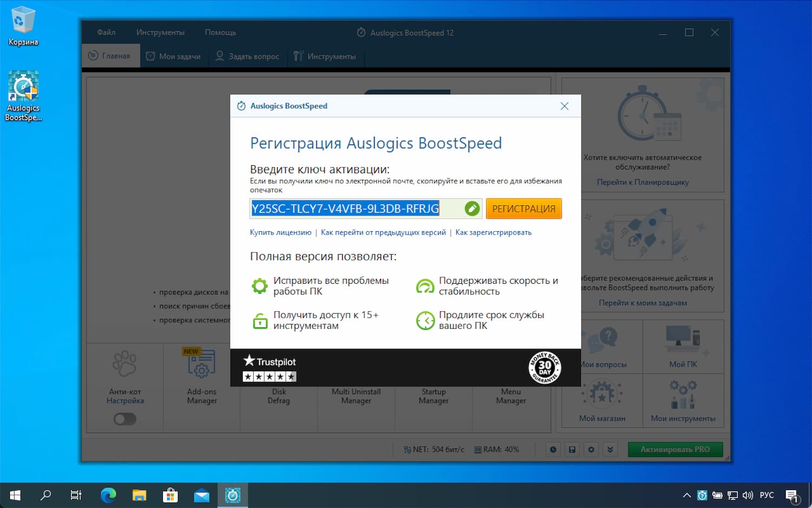Viewport: 812px width, 508px height.
Task: Open the Мой ПК tile
Action: tap(683, 347)
